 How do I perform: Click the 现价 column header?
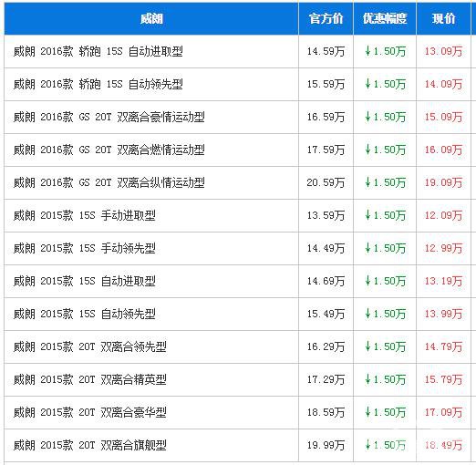tap(443, 19)
